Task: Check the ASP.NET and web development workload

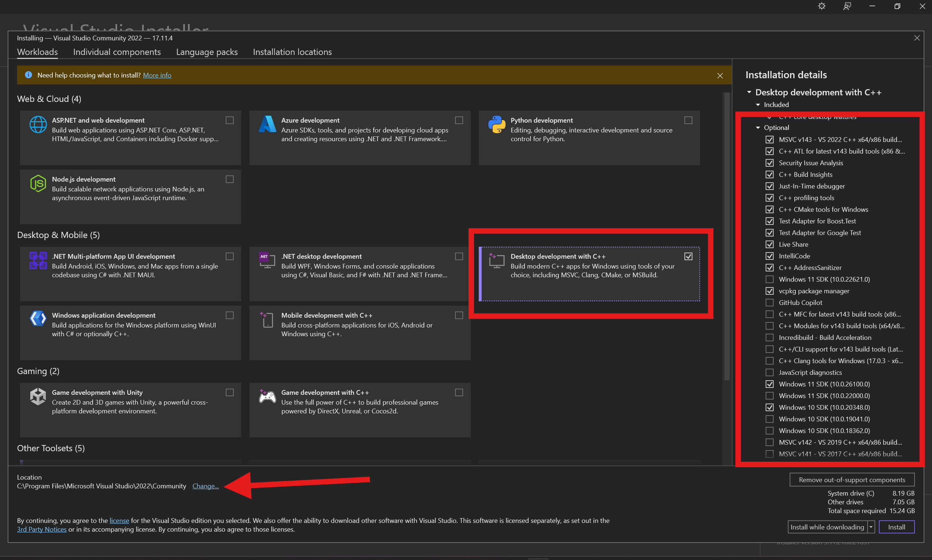Action: (229, 120)
